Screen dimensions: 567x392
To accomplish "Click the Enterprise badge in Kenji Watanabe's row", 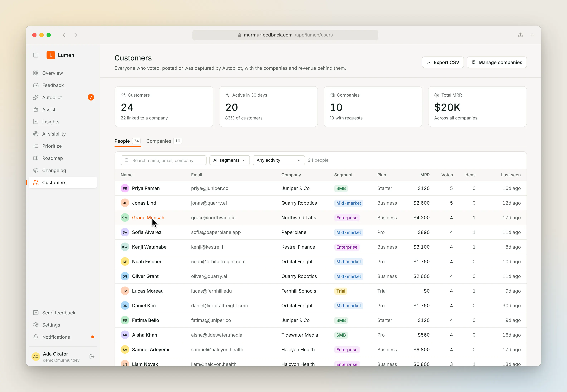I will tap(347, 247).
